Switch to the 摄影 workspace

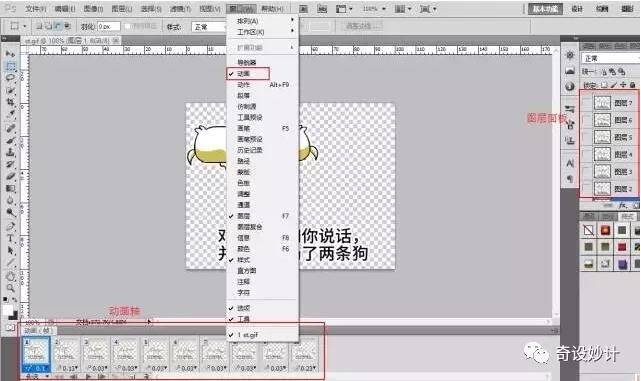[x=627, y=9]
